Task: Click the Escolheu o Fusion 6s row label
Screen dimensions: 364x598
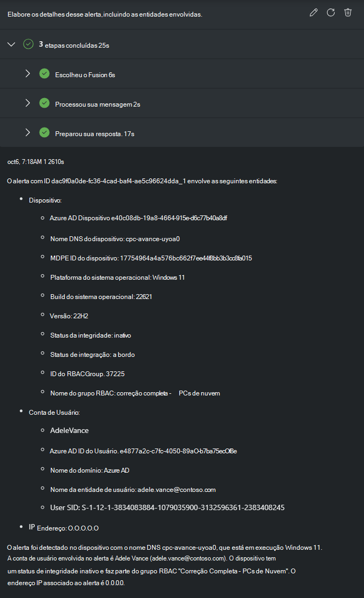Action: (x=85, y=75)
